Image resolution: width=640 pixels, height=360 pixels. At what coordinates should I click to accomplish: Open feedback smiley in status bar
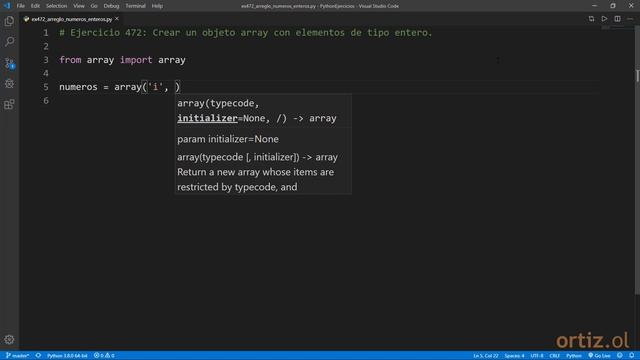(x=620, y=356)
